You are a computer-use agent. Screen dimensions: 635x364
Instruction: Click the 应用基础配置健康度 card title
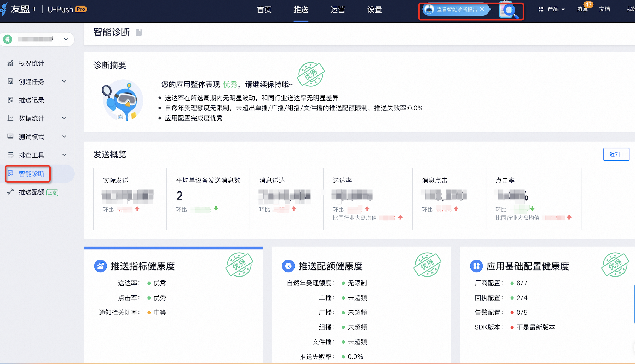(x=528, y=266)
